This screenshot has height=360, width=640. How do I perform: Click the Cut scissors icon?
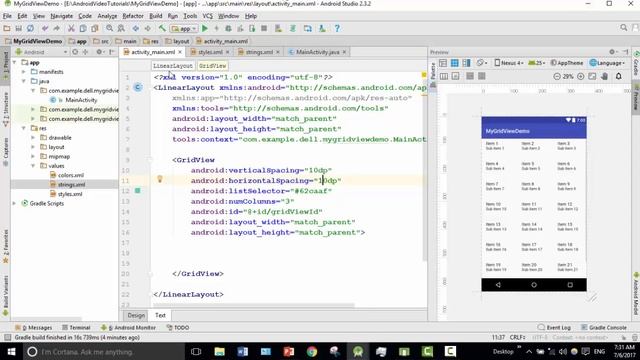(71, 29)
